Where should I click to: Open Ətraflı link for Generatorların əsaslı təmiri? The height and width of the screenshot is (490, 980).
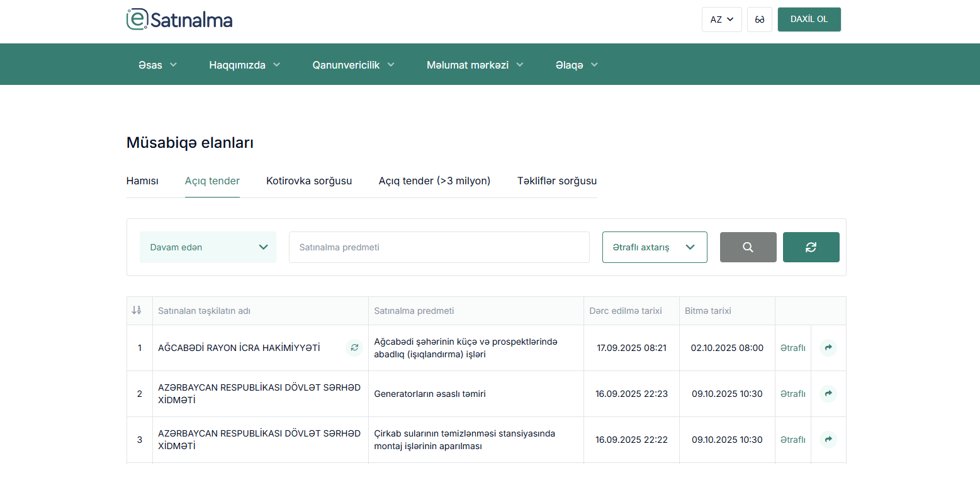click(793, 394)
